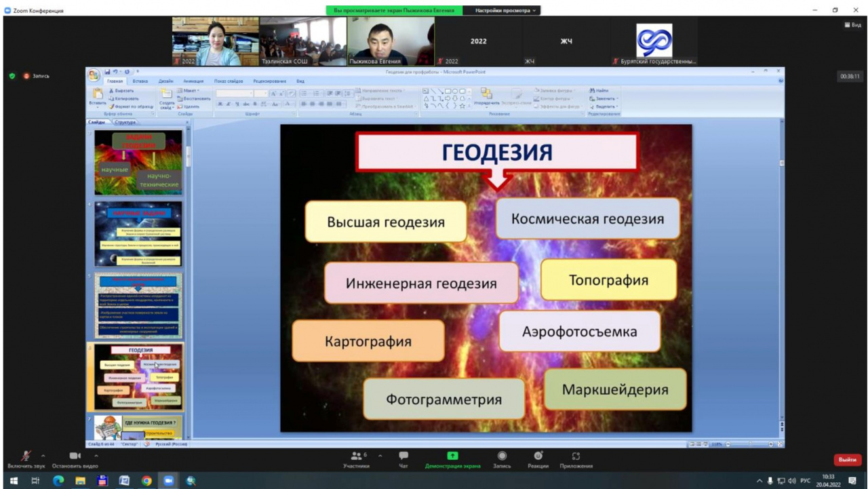
Task: Open Реакции reactions menu
Action: (x=538, y=456)
